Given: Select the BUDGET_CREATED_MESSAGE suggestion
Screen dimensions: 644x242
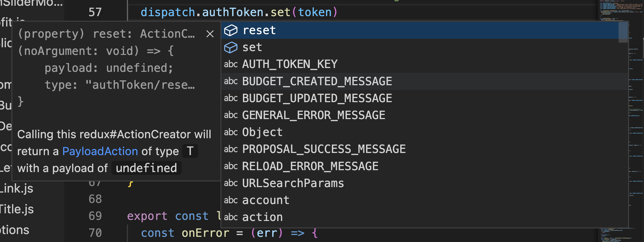Looking at the screenshot, I should 317,81.
